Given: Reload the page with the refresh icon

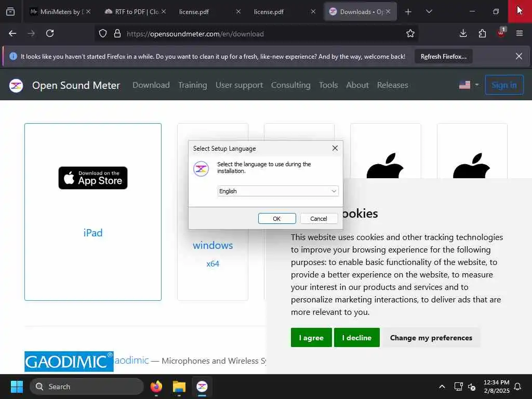Looking at the screenshot, I should [x=50, y=33].
